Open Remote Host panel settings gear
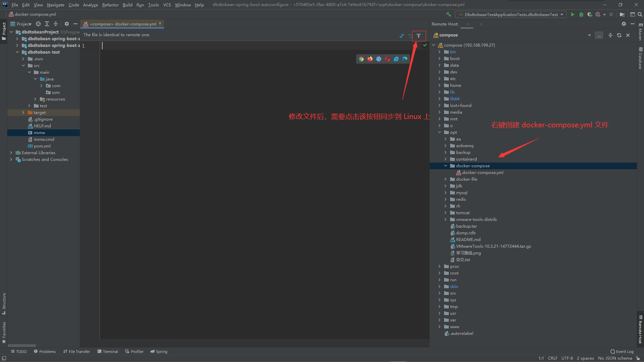This screenshot has width=644, height=362. pos(624,24)
